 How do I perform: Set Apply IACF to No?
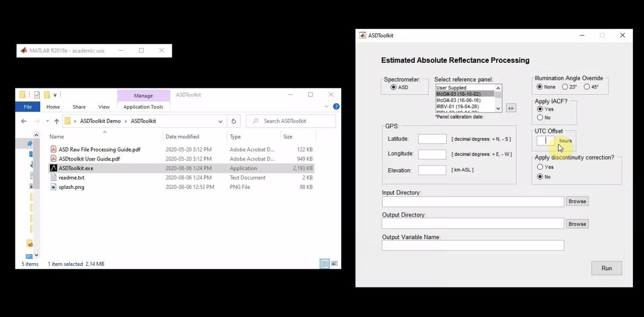coord(540,117)
